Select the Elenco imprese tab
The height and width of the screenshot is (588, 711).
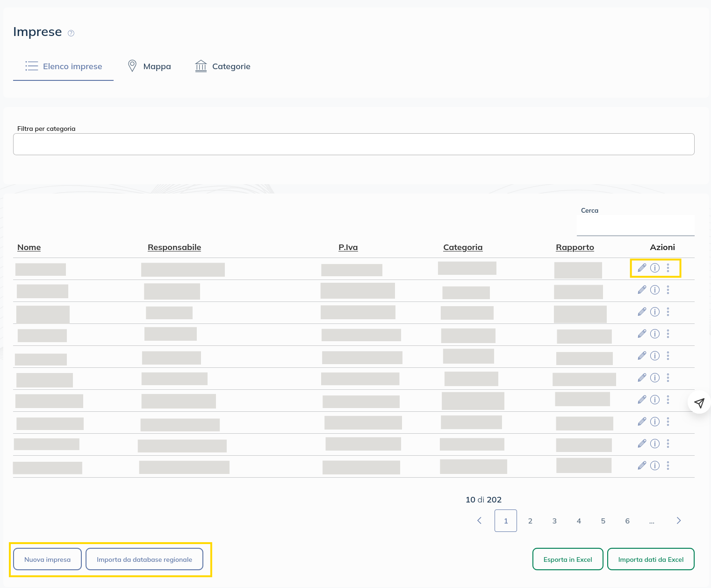[64, 66]
